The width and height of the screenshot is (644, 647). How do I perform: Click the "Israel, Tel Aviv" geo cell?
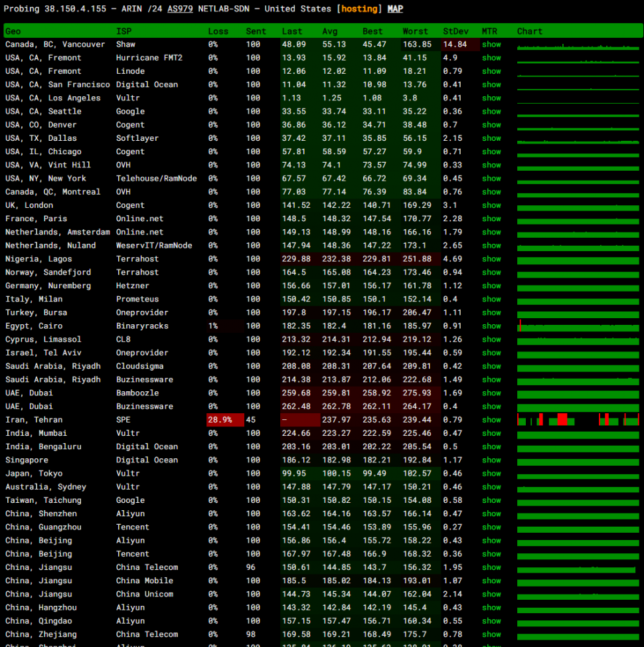[x=43, y=353]
